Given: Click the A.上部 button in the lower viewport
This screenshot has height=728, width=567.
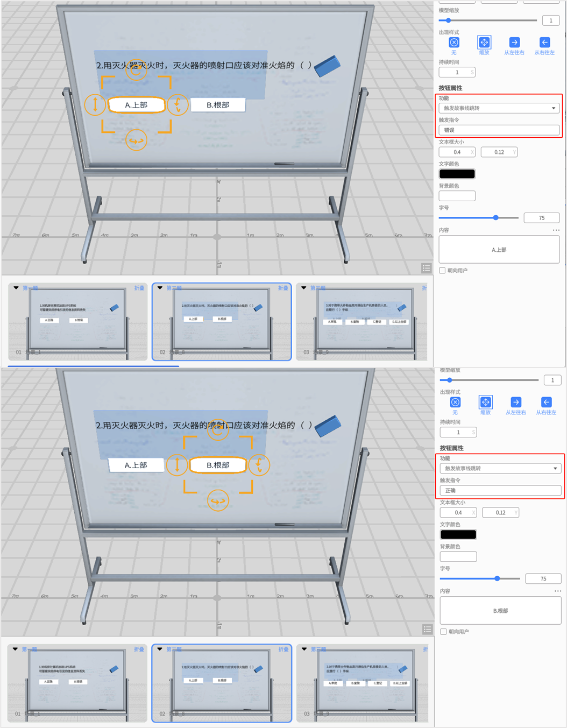Looking at the screenshot, I should pos(136,465).
